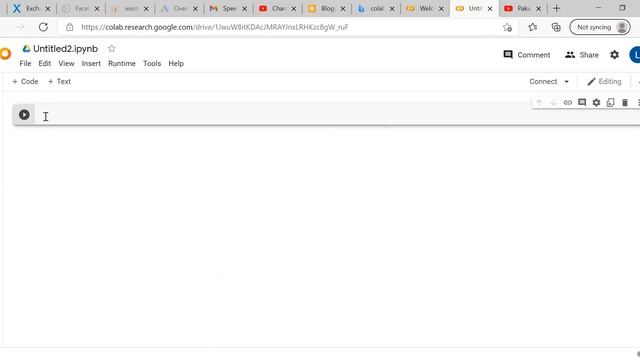Close the Blog tab
640x360 pixels.
(343, 9)
